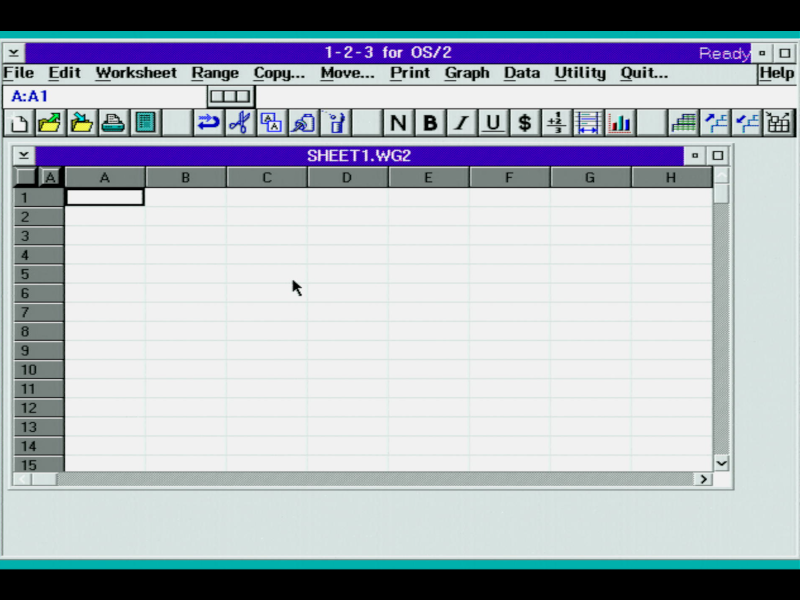Screen dimensions: 800x600
Task: Open the Edit menu
Action: coord(65,73)
